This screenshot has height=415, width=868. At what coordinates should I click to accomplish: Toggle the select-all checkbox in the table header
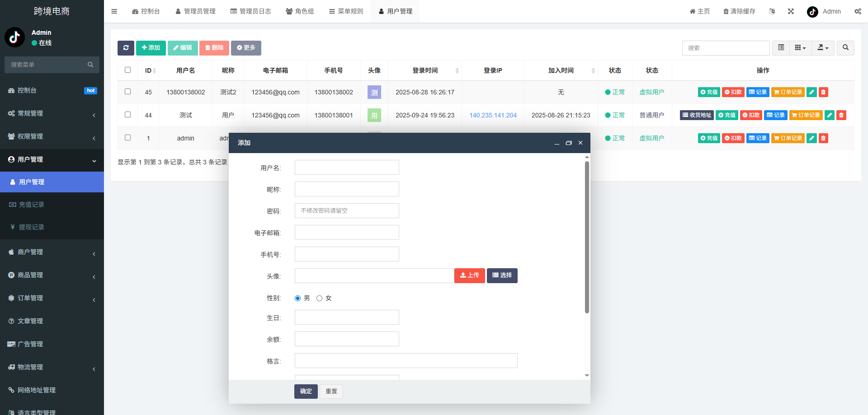(127, 70)
